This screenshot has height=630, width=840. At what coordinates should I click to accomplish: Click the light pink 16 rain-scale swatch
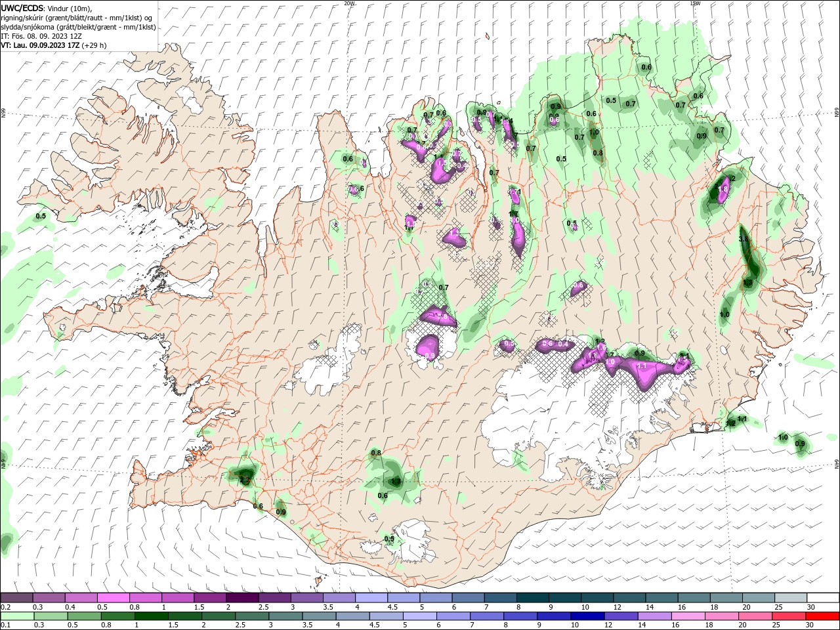[x=688, y=616]
